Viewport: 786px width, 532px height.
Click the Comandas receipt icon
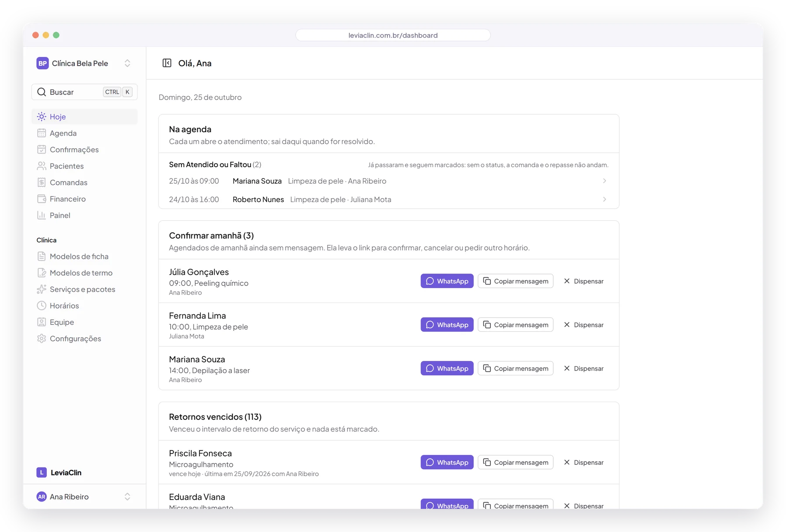(41, 182)
